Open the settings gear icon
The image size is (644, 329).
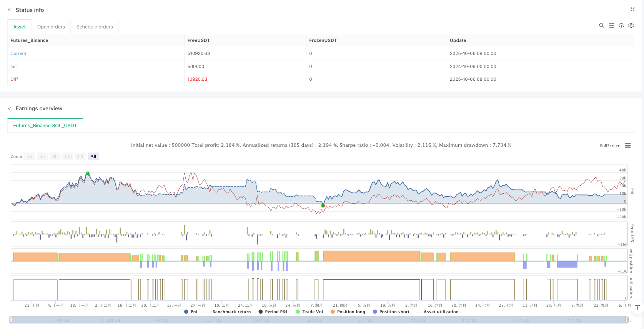coord(631,25)
